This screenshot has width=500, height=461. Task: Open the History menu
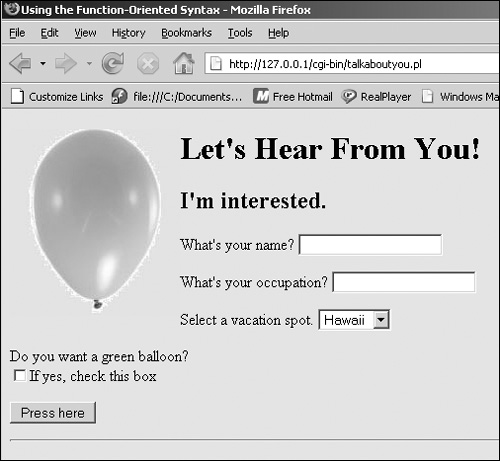pos(128,33)
